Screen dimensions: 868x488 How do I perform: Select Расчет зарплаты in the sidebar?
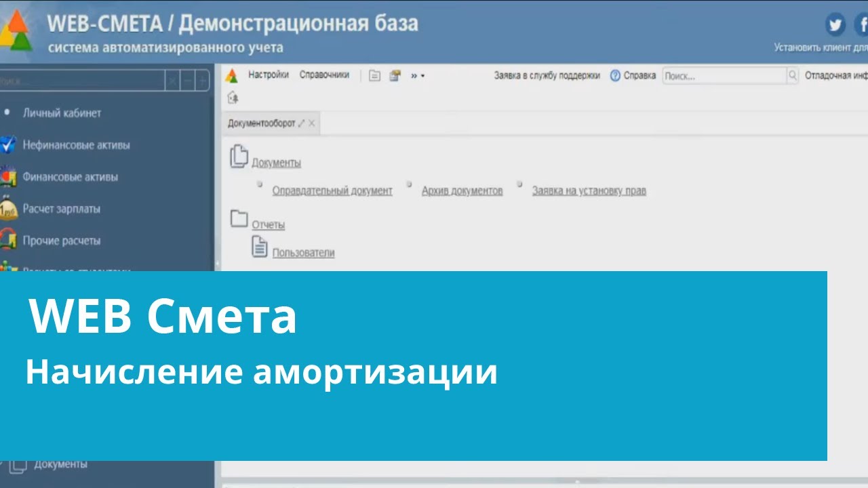pyautogui.click(x=61, y=209)
